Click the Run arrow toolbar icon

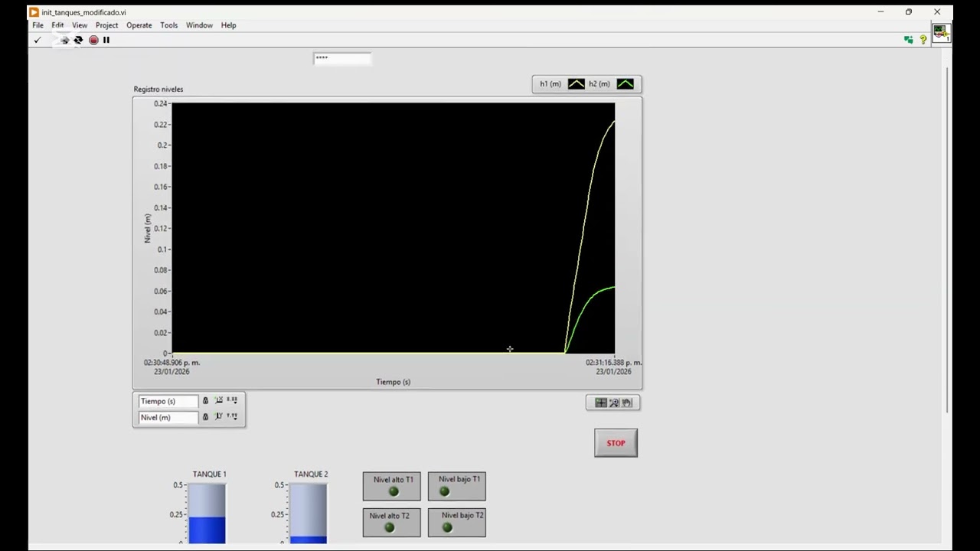click(x=64, y=40)
